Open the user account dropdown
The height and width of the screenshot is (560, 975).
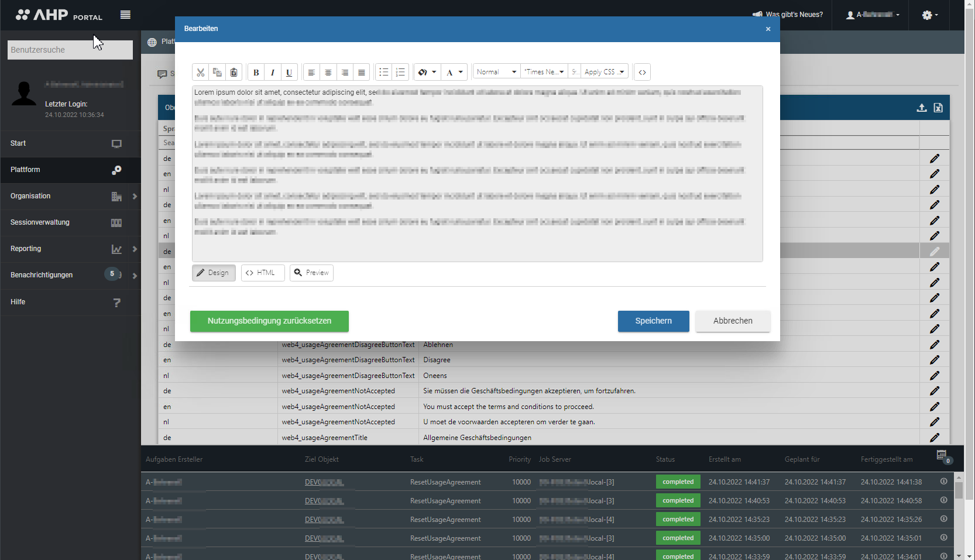point(873,15)
